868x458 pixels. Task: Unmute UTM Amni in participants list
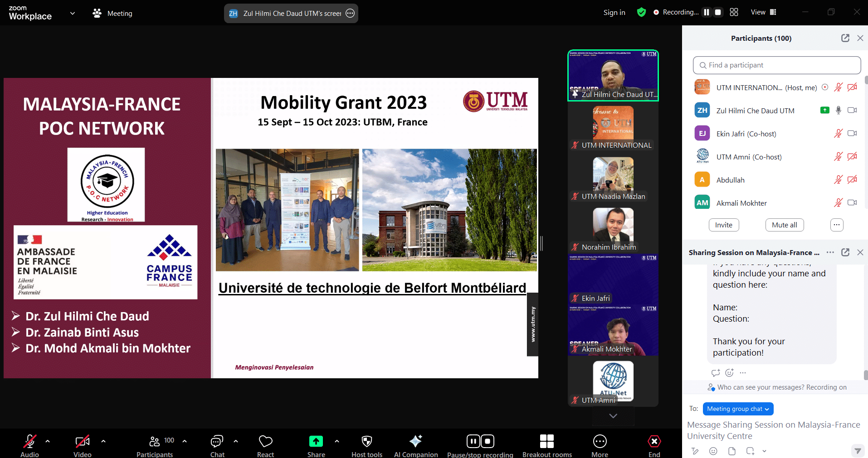coord(838,156)
